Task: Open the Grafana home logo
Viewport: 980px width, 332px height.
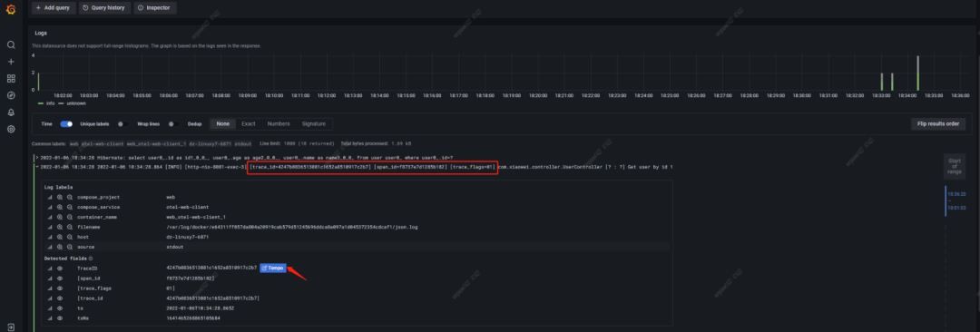Action: point(11,8)
